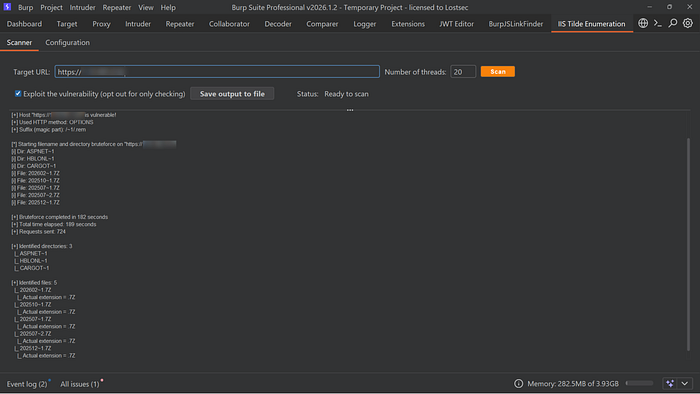Switch to the Extensions tab
700x394 pixels.
(408, 24)
